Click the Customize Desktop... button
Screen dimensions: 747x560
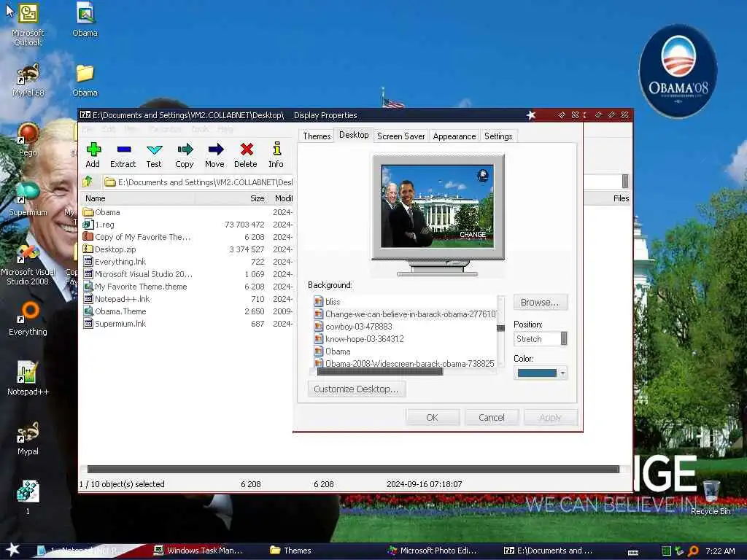(x=356, y=389)
